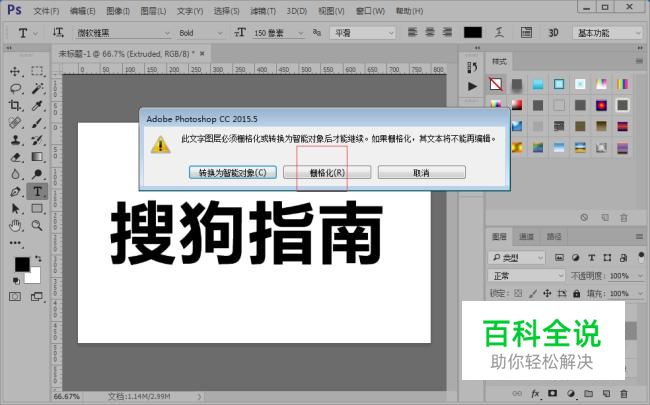Set left text alignment
The width and height of the screenshot is (650, 405).
click(x=412, y=32)
